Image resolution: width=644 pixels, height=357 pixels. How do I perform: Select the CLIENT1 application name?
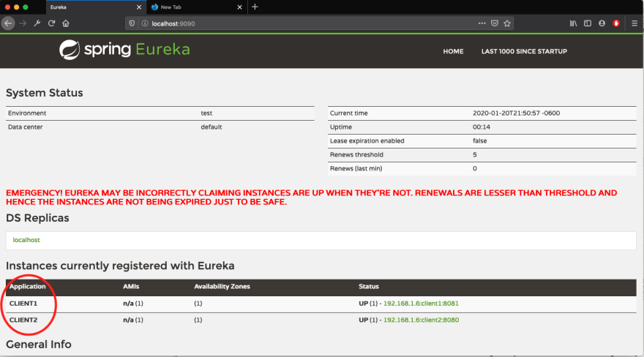tap(23, 304)
